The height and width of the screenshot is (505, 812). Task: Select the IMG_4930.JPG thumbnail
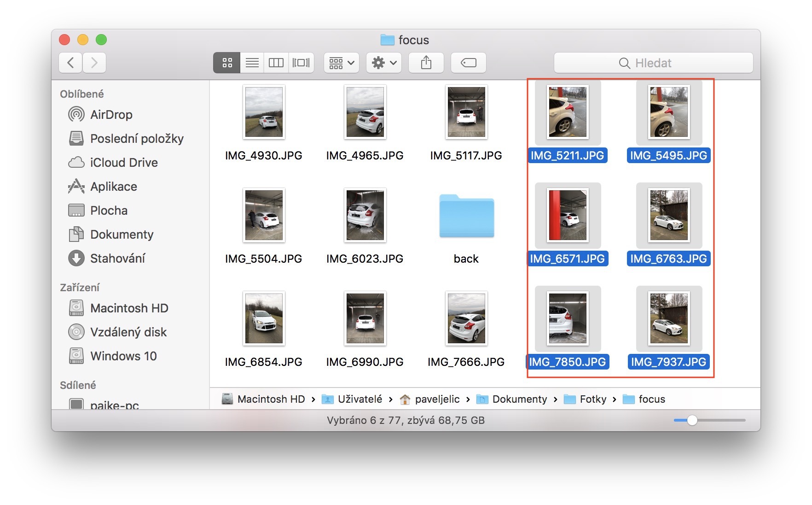264,112
